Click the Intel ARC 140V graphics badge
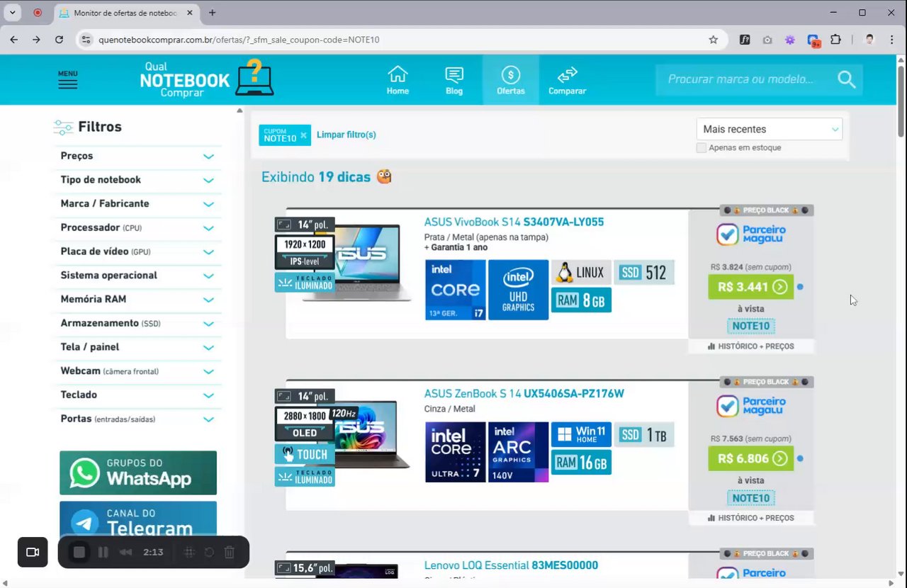 coord(518,452)
